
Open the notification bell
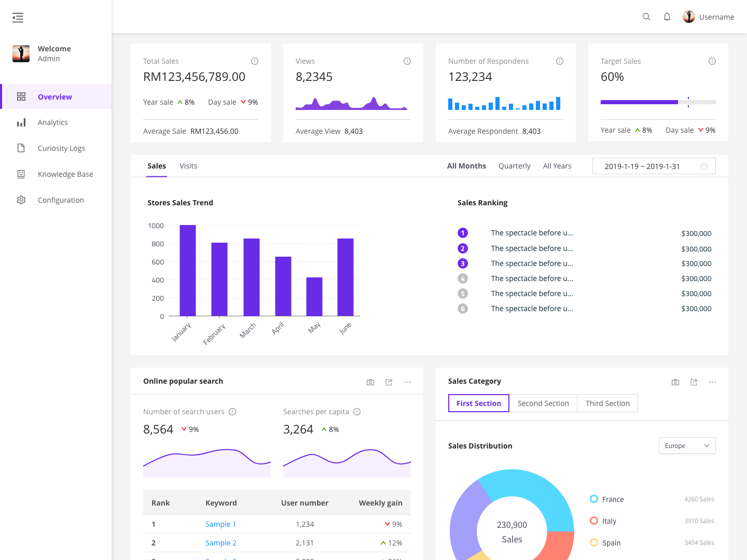pos(667,17)
